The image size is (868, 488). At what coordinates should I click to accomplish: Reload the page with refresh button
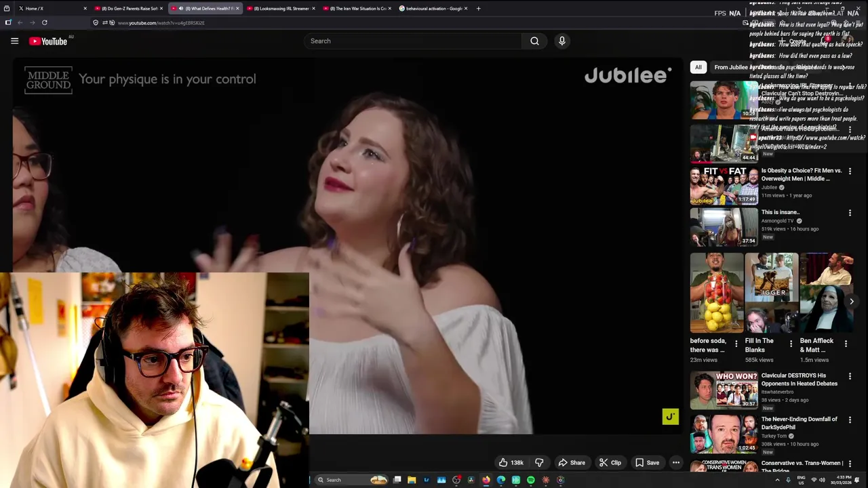[x=44, y=22]
